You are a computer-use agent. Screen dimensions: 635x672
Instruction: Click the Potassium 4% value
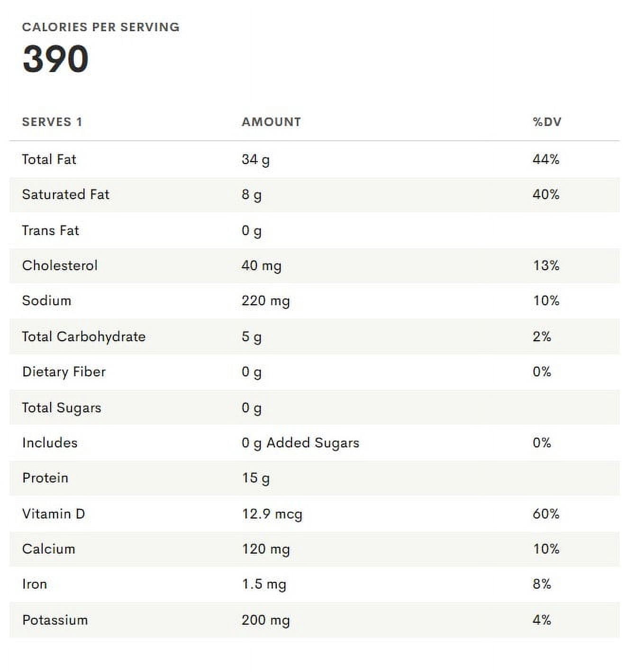click(x=542, y=620)
